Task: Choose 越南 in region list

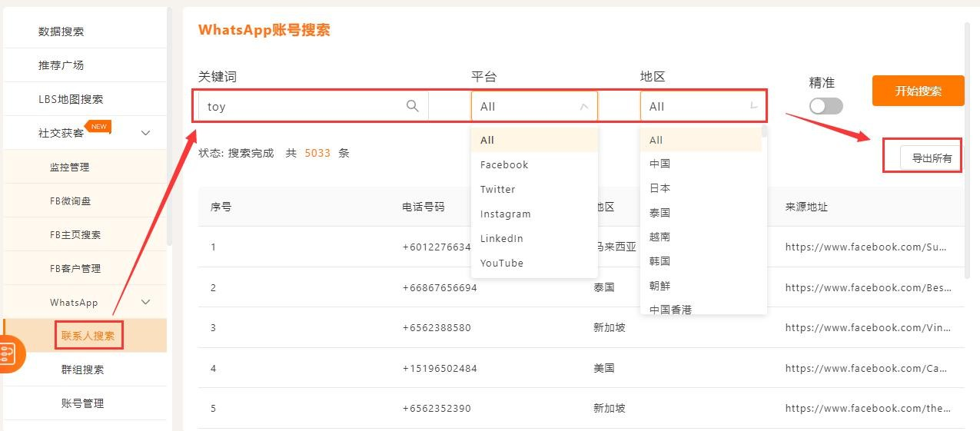Action: point(700,237)
